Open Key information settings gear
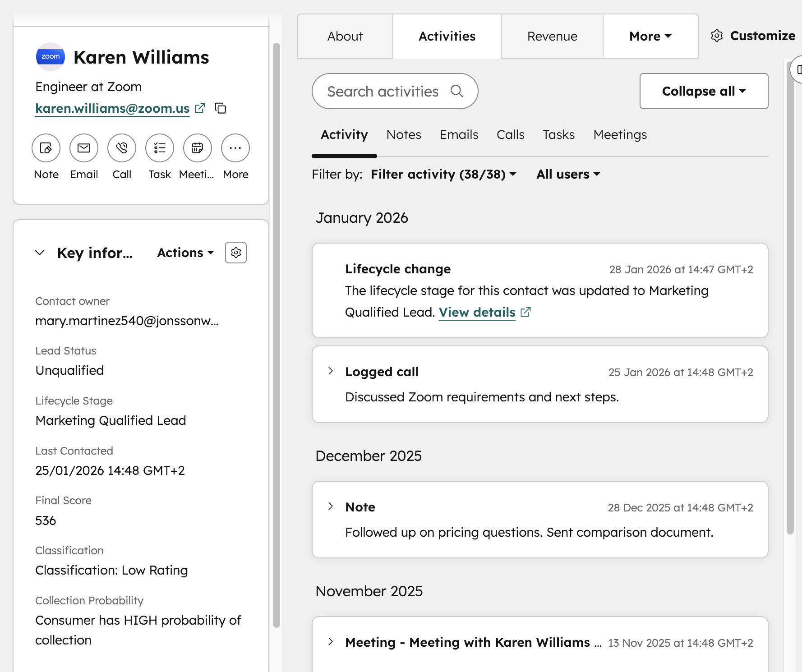This screenshot has width=802, height=672. 235,253
